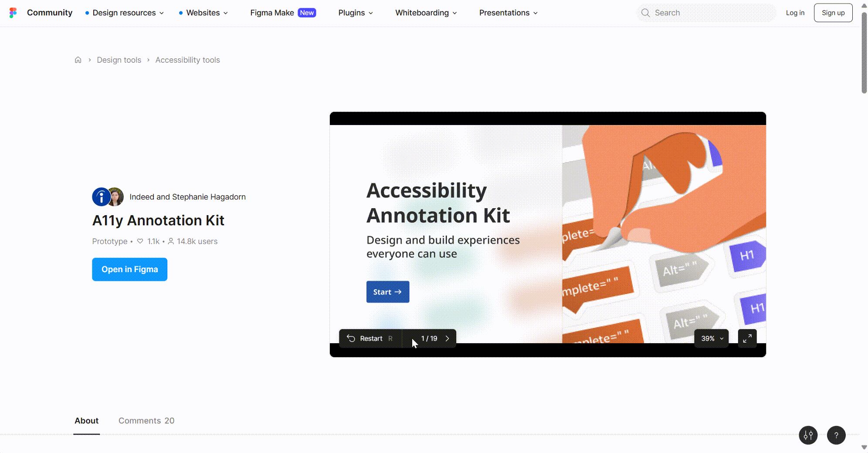Expand the Presentations menu
Image resolution: width=868 pixels, height=453 pixels.
[x=509, y=13]
